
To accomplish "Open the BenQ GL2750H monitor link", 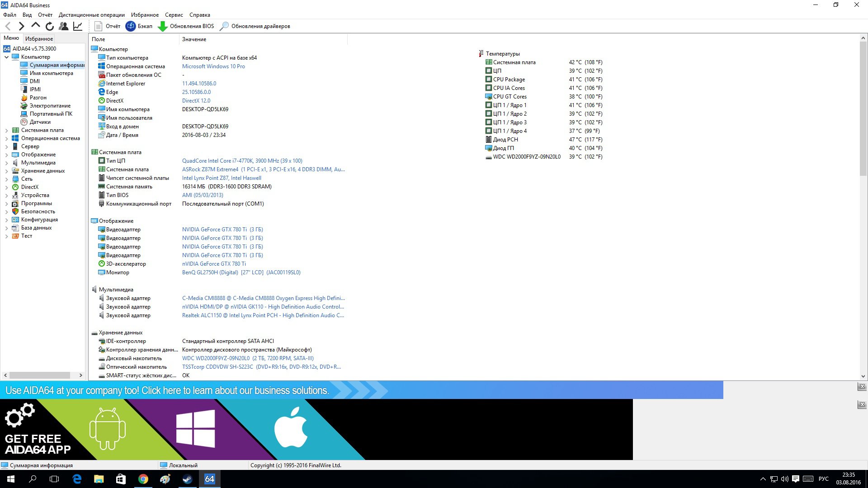I will tap(241, 272).
